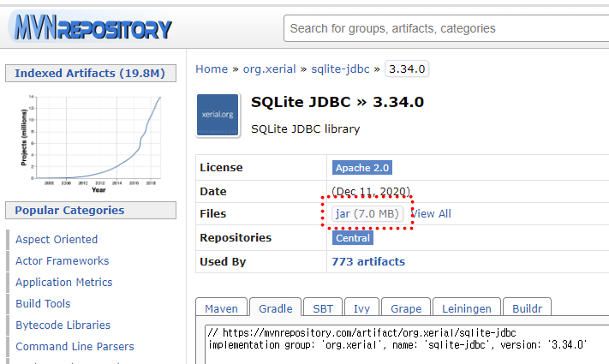Click the (Dec 11, 2020) date value
609x364 pixels.
coord(371,191)
